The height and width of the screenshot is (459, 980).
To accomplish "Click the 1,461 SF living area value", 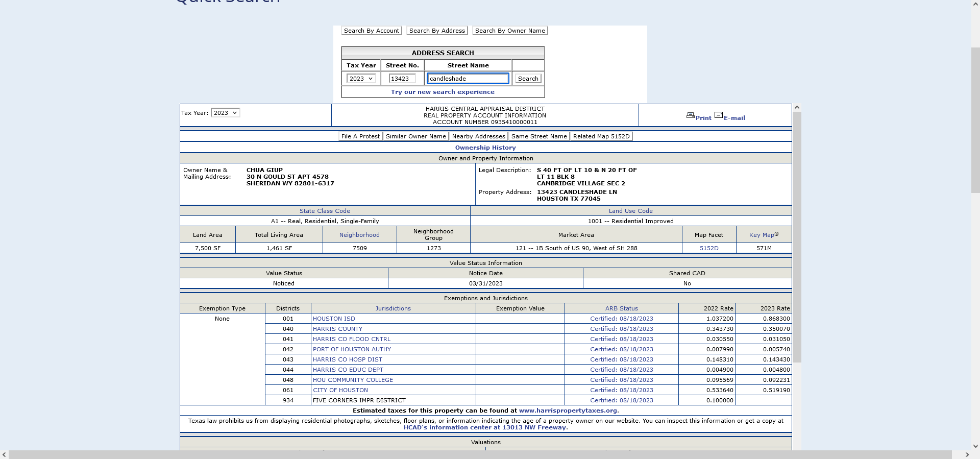I will [x=279, y=248].
